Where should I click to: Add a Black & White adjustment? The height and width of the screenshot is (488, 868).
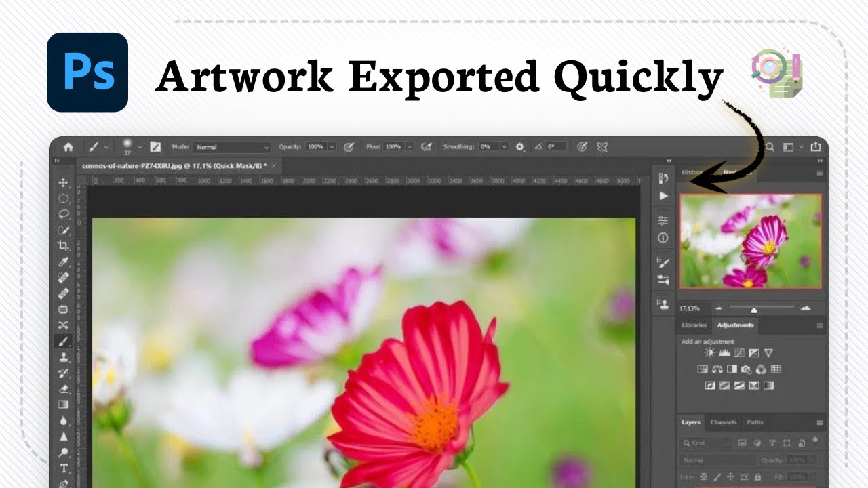pyautogui.click(x=732, y=369)
